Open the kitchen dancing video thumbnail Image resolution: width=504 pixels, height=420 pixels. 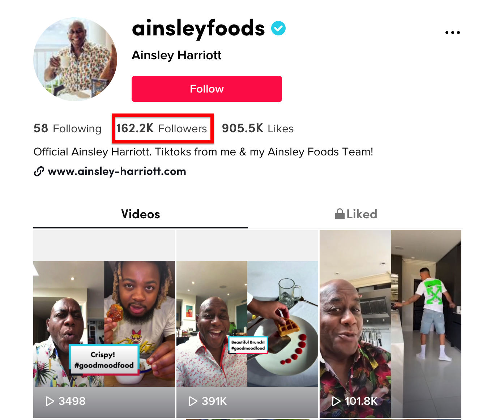390,324
